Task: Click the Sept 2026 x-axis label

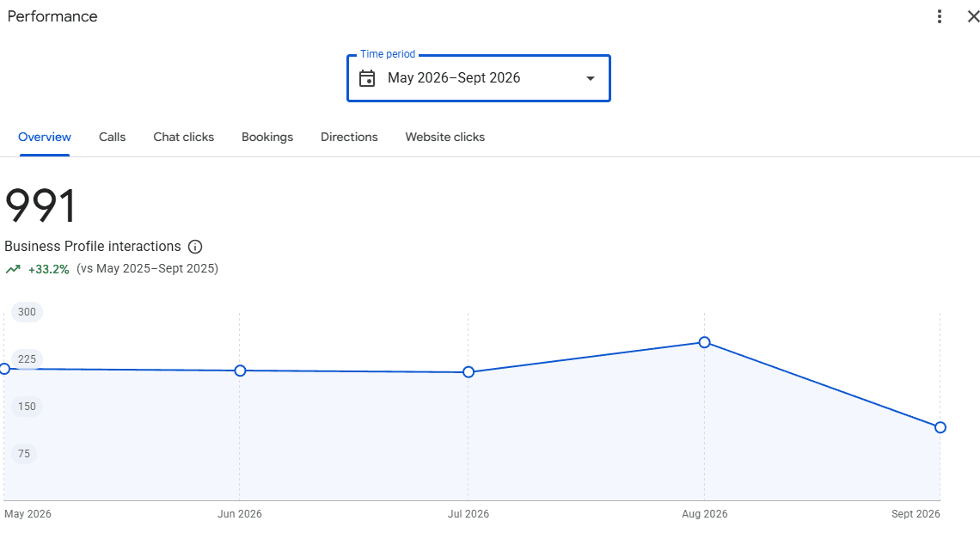Action: click(x=916, y=513)
